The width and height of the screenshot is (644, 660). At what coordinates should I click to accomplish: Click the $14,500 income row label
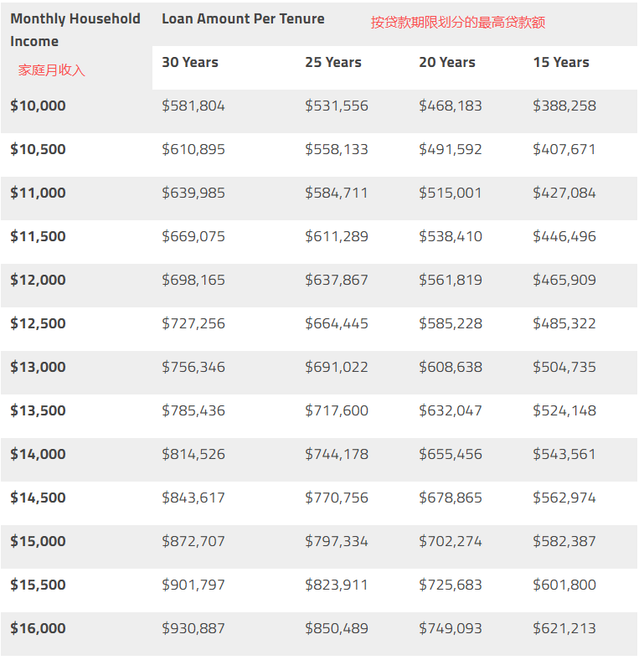(38, 498)
